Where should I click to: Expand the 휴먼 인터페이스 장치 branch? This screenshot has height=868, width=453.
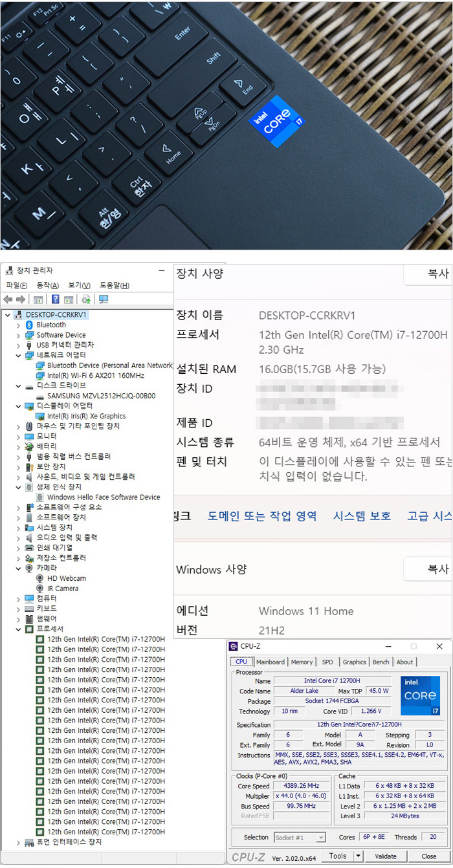[x=18, y=841]
